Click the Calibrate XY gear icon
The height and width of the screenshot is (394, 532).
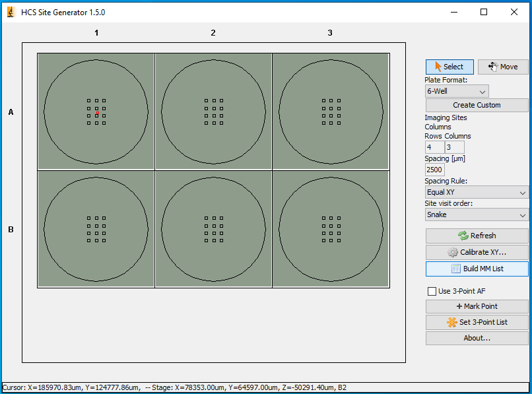(x=453, y=252)
